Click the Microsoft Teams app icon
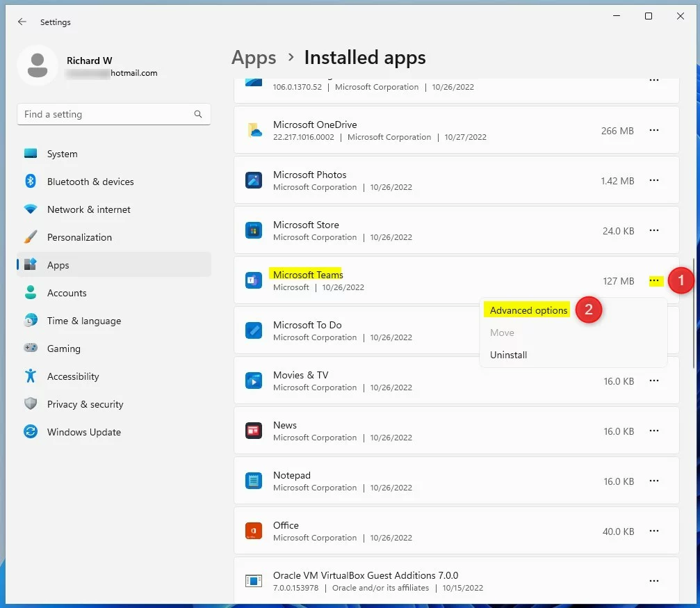 [x=254, y=281]
